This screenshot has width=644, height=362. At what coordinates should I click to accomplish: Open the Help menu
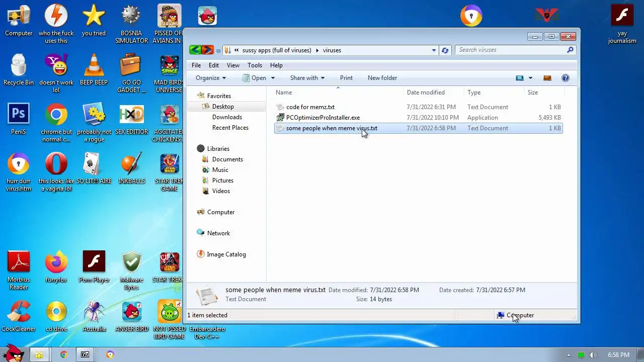[276, 65]
